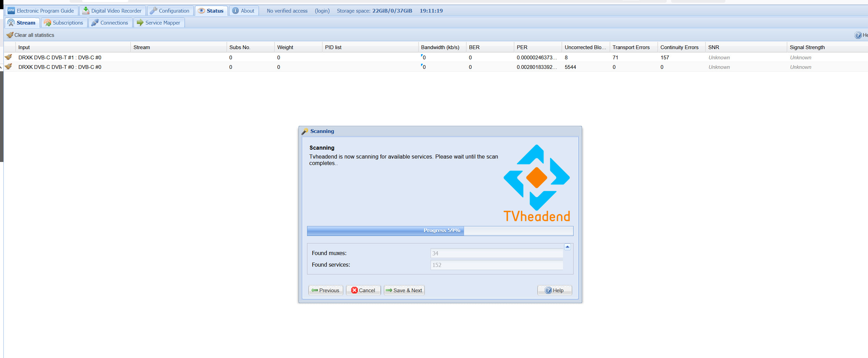Screen dimensions: 868x358
Task: Open the About tab
Action: [x=244, y=11]
